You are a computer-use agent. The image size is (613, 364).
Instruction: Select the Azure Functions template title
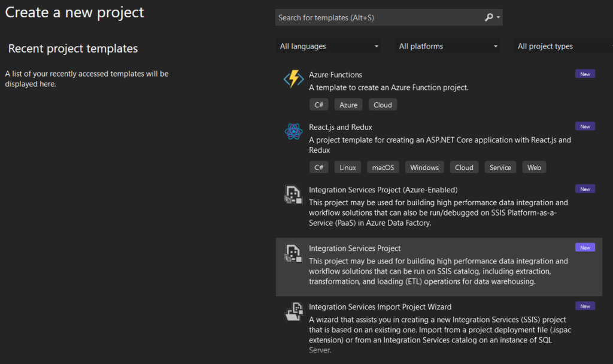coord(335,75)
